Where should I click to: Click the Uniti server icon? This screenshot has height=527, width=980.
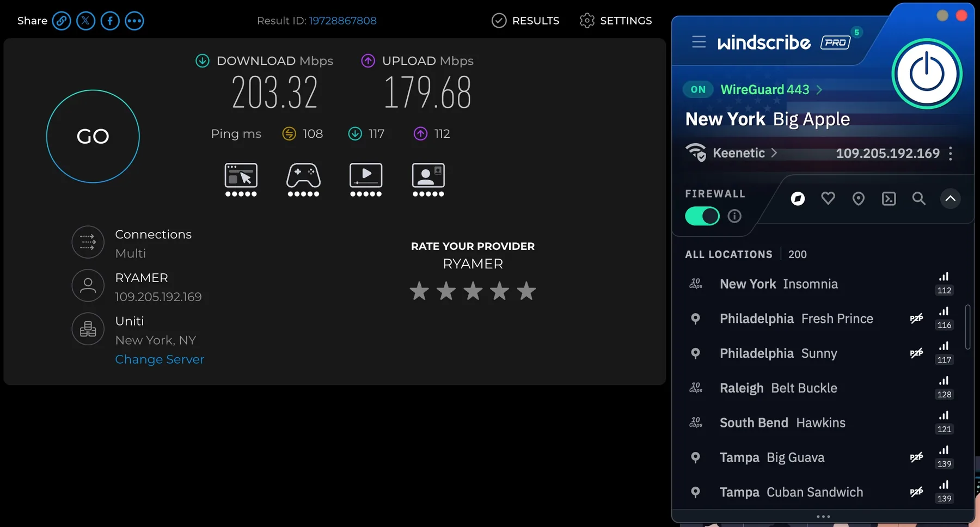(x=88, y=329)
